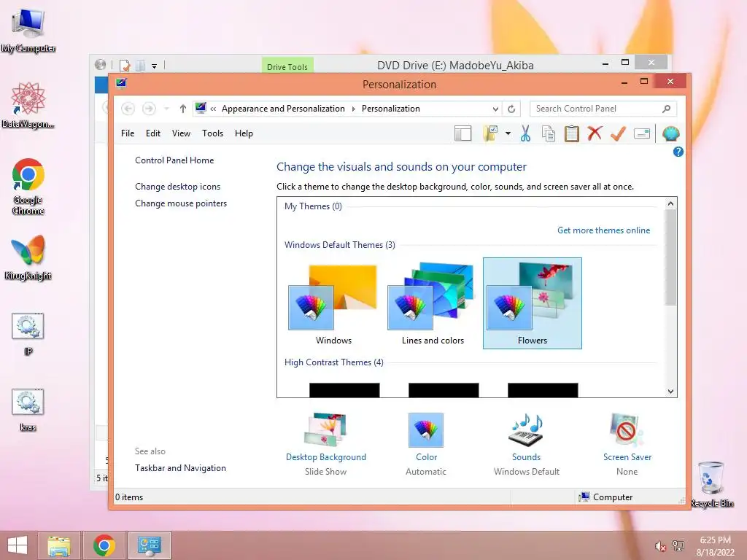Open the Help menu

pos(244,134)
